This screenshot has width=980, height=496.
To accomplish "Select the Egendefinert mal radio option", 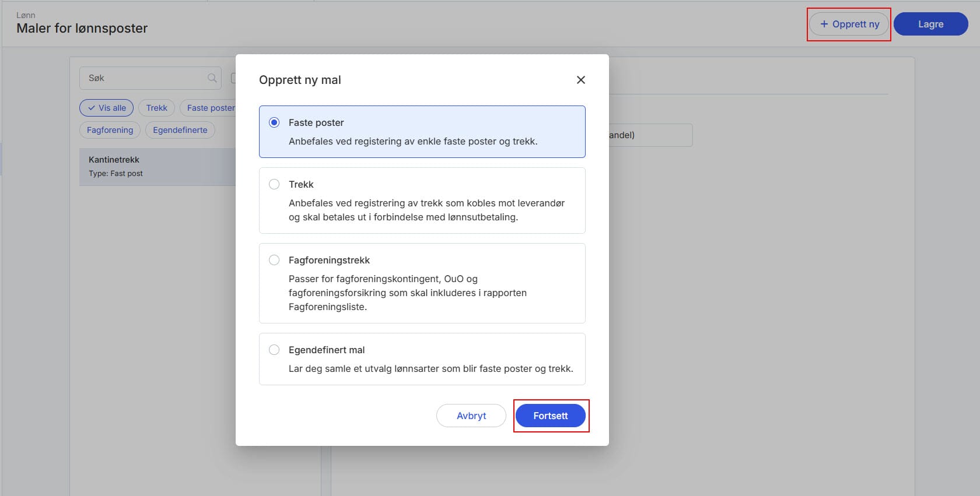I will tap(274, 350).
